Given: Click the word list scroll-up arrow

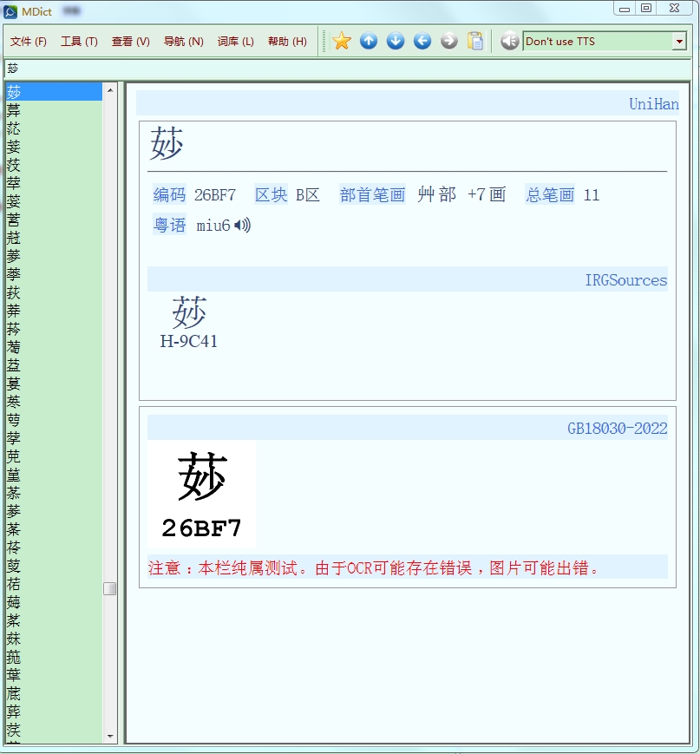Looking at the screenshot, I should pos(110,89).
